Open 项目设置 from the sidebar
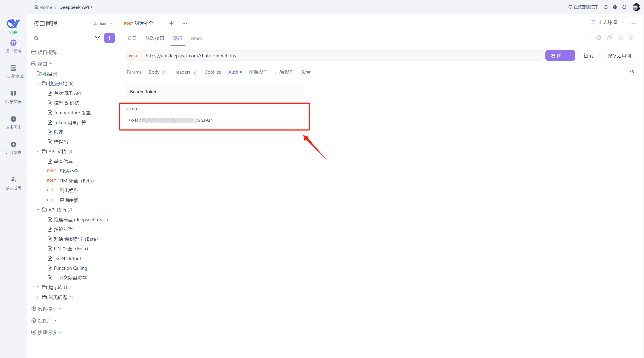The image size is (644, 358). (13, 148)
